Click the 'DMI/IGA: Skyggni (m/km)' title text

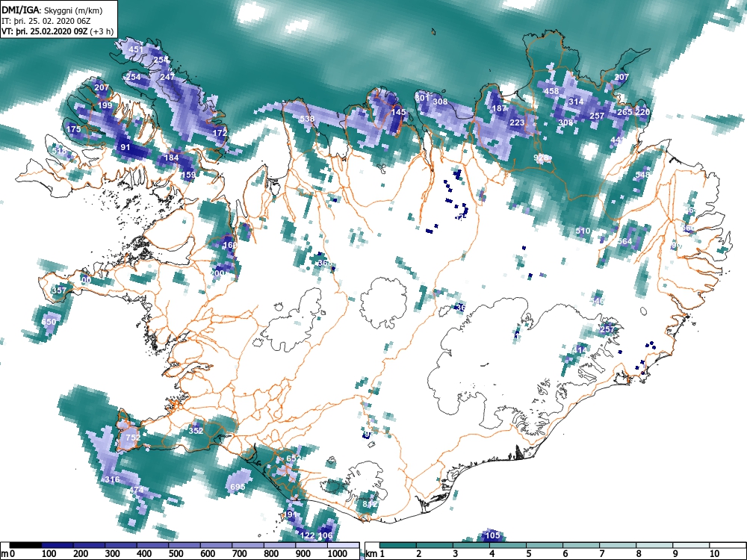click(x=52, y=10)
